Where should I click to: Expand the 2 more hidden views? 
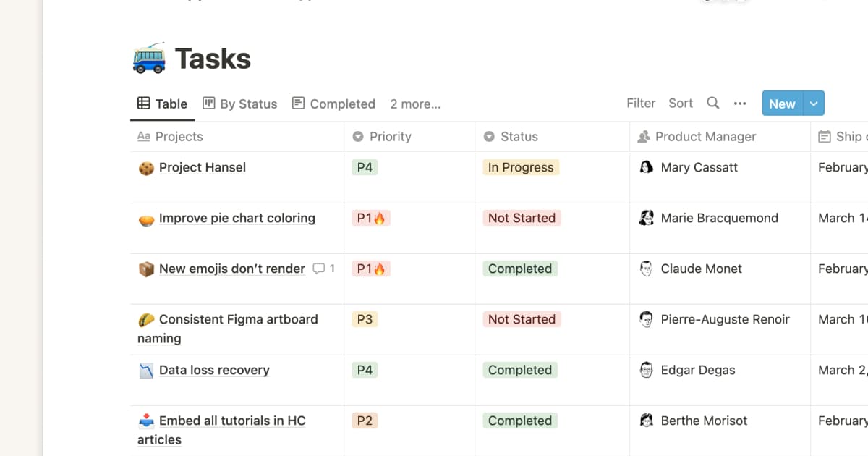415,104
